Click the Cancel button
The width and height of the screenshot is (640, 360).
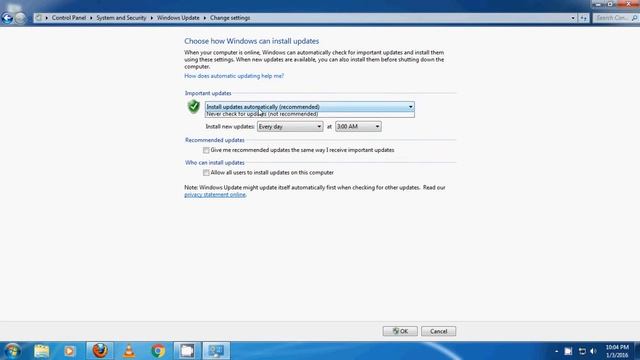[438, 331]
